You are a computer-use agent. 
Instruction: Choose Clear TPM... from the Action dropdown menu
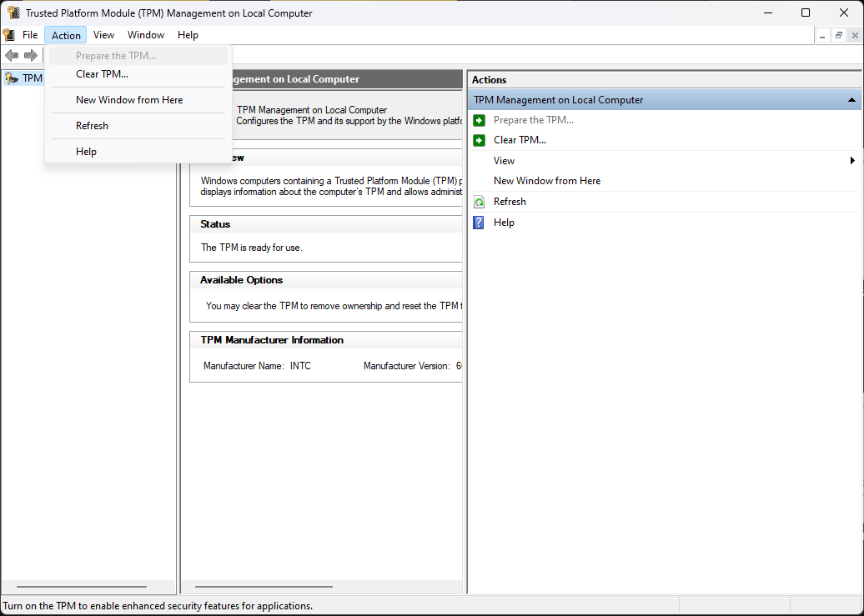click(x=138, y=74)
